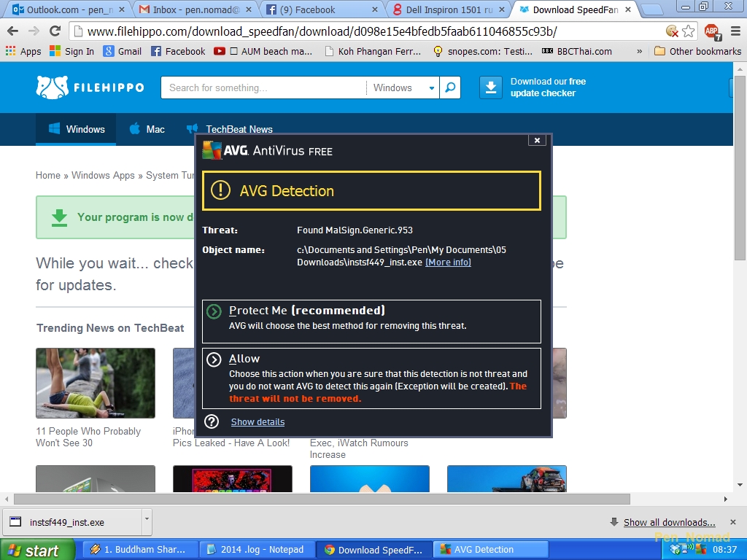Open the 11 People Who Probably thumbnail

pyautogui.click(x=96, y=383)
